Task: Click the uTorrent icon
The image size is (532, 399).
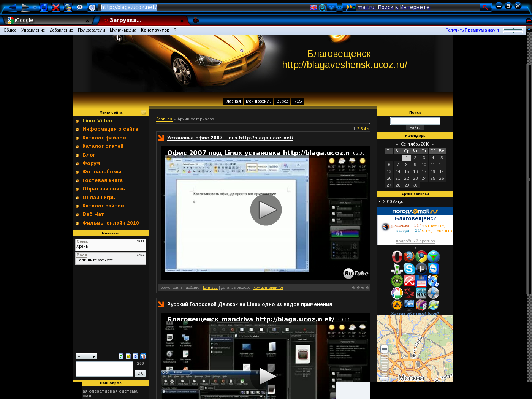Action: coord(421,269)
